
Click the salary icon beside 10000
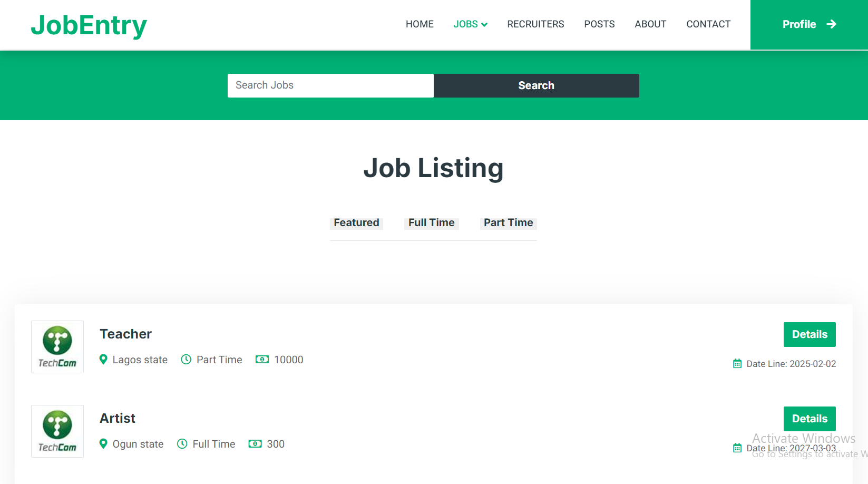pos(262,359)
